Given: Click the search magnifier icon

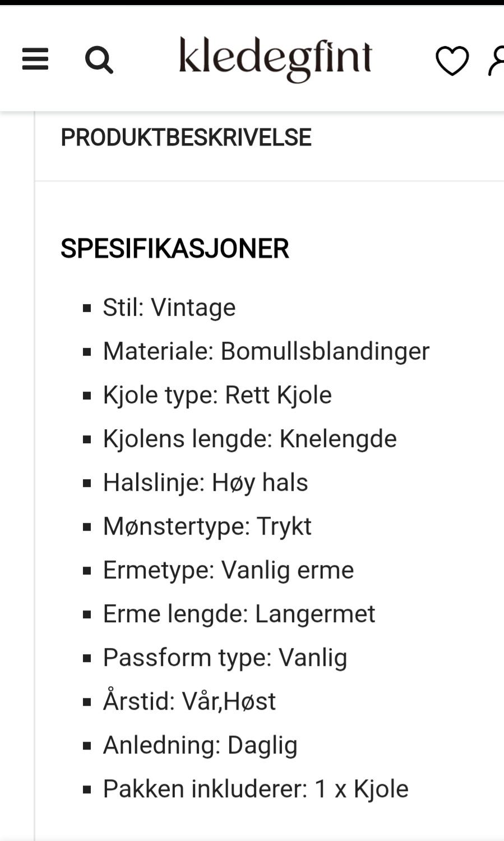Looking at the screenshot, I should tap(99, 59).
